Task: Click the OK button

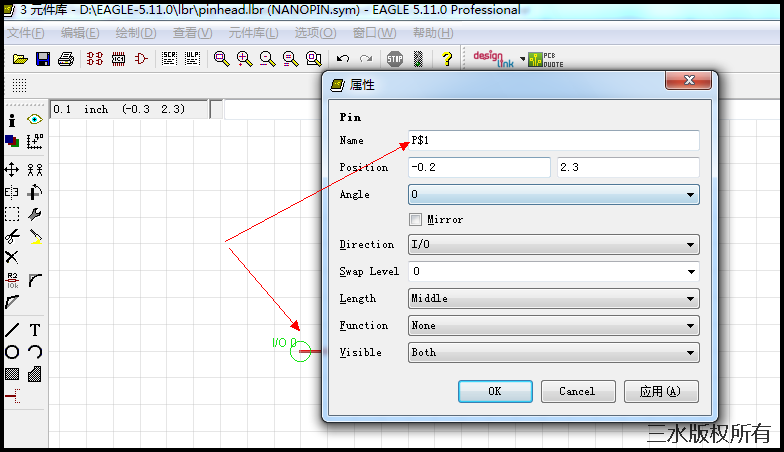Action: point(494,391)
